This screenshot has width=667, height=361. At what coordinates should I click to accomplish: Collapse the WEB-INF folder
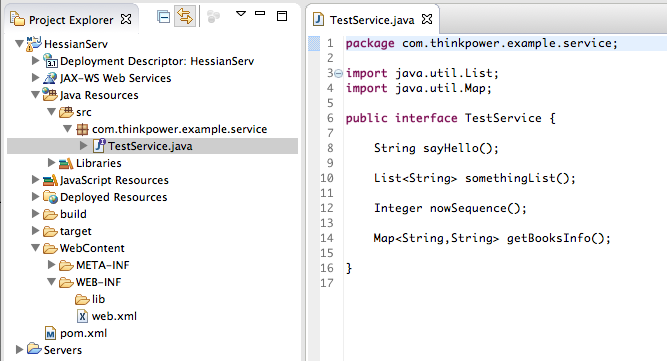pyautogui.click(x=51, y=282)
